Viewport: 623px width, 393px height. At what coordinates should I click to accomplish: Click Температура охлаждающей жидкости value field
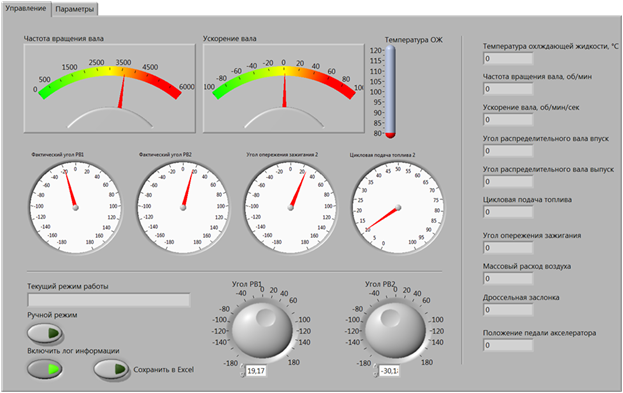508,59
